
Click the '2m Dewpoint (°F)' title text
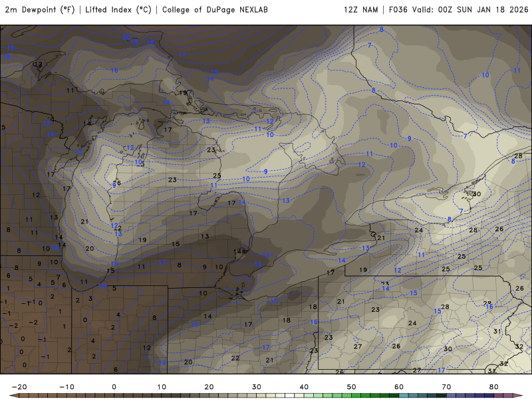(x=40, y=10)
